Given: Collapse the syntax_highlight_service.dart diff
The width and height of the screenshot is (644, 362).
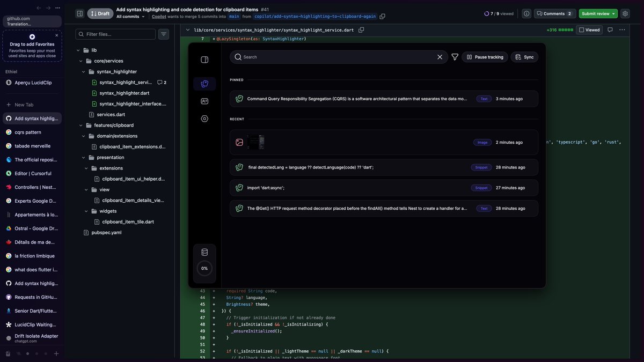Looking at the screenshot, I should pyautogui.click(x=188, y=30).
